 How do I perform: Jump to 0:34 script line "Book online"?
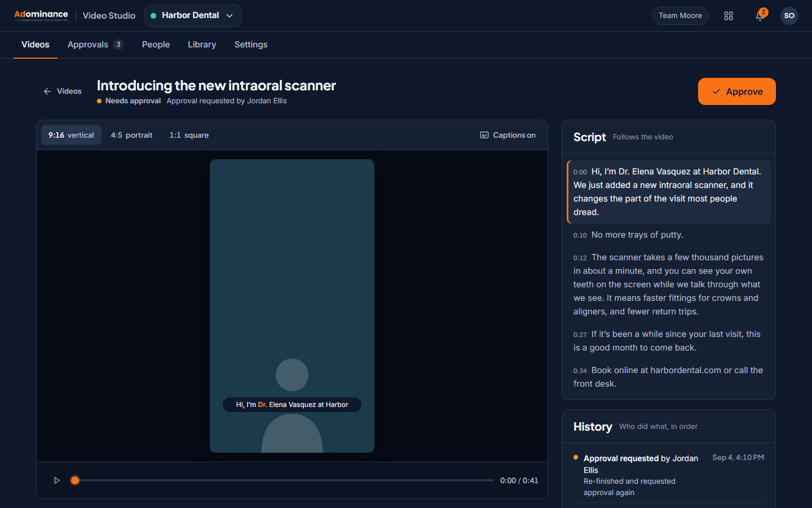669,377
